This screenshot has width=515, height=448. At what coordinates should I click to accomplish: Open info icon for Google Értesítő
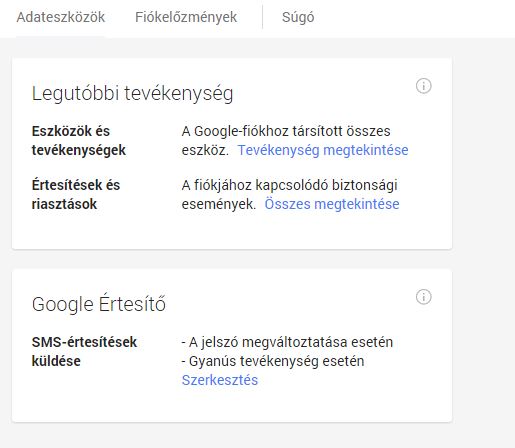point(424,297)
